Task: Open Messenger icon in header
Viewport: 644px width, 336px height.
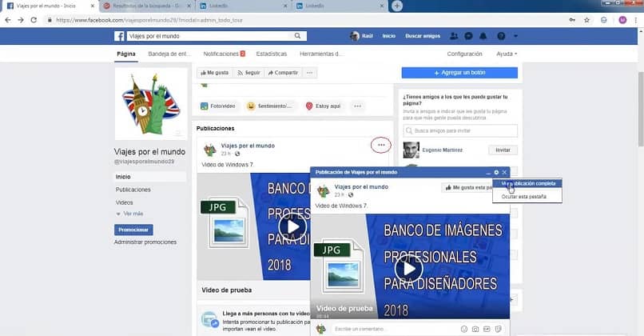Action: pyautogui.click(x=469, y=36)
